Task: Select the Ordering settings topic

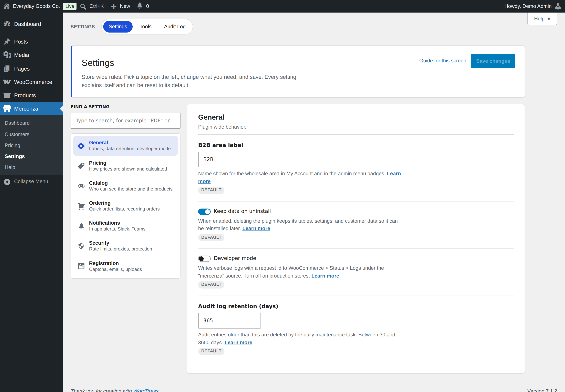Action: (x=125, y=206)
